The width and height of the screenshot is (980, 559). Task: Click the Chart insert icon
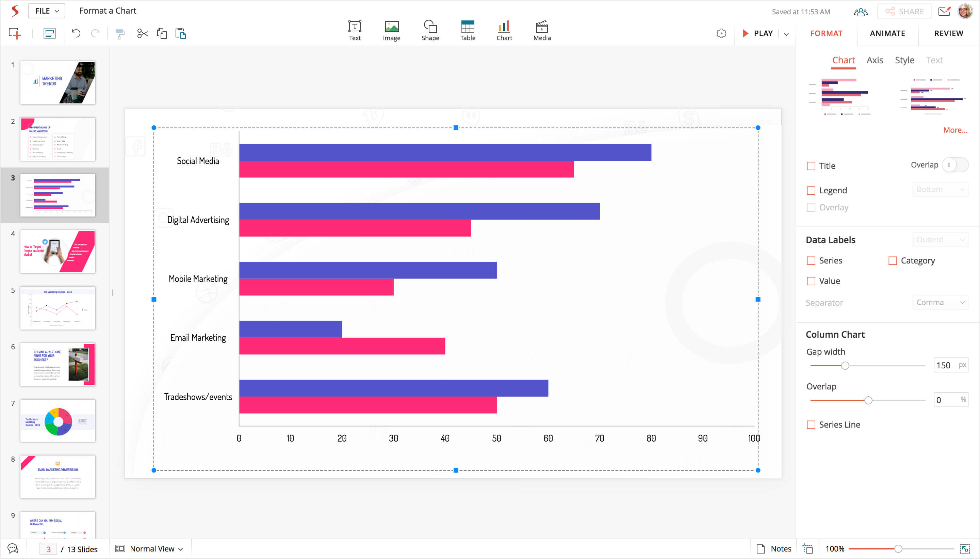point(504,30)
